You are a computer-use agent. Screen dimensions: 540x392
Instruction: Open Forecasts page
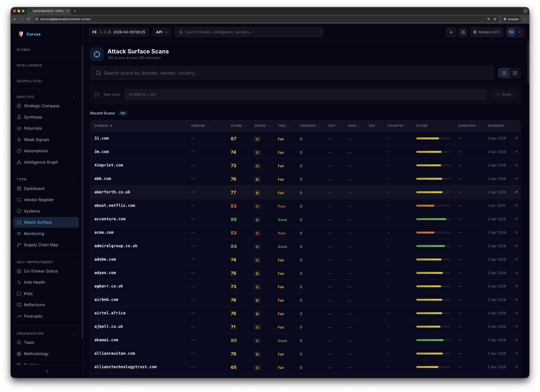[33, 316]
